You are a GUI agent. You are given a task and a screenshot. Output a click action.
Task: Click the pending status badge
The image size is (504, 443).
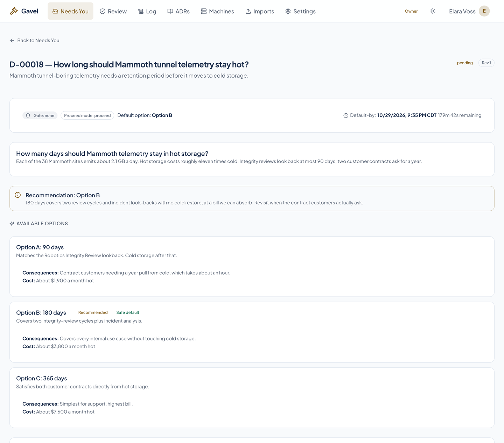coord(465,63)
